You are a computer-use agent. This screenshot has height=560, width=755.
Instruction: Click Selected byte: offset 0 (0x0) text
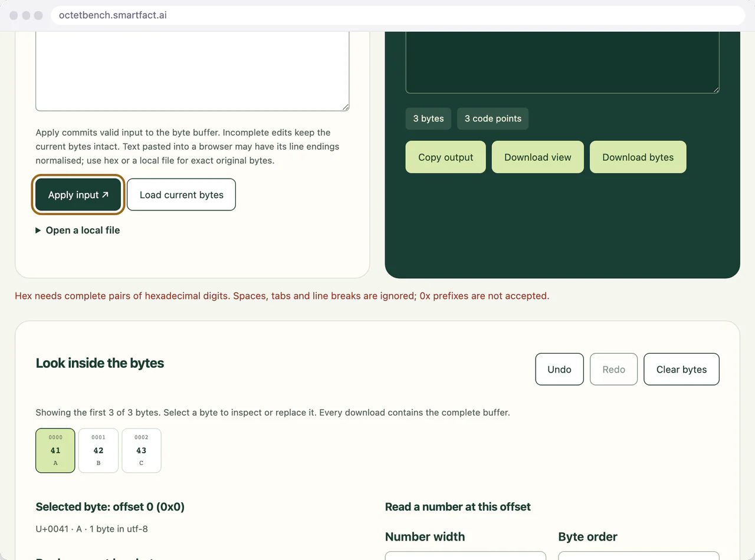(x=110, y=507)
